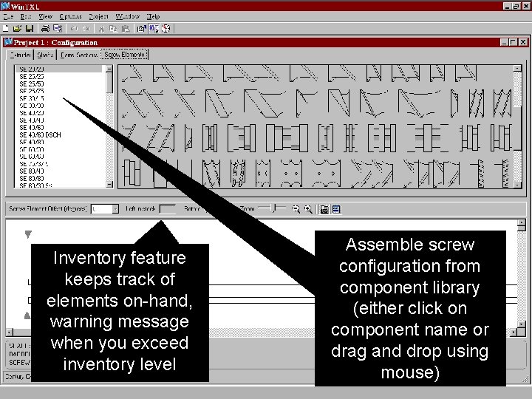Switch to the Shafts tab
This screenshot has width=532, height=399.
click(45, 55)
